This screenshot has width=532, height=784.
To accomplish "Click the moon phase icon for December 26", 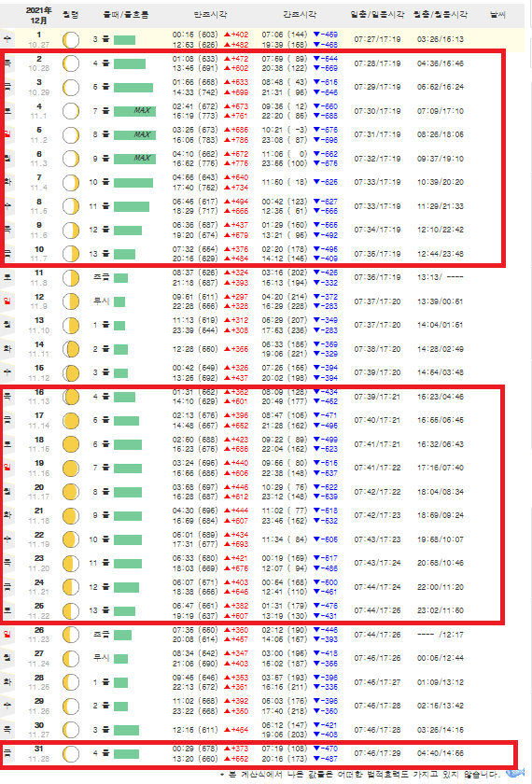I will 71,635.
